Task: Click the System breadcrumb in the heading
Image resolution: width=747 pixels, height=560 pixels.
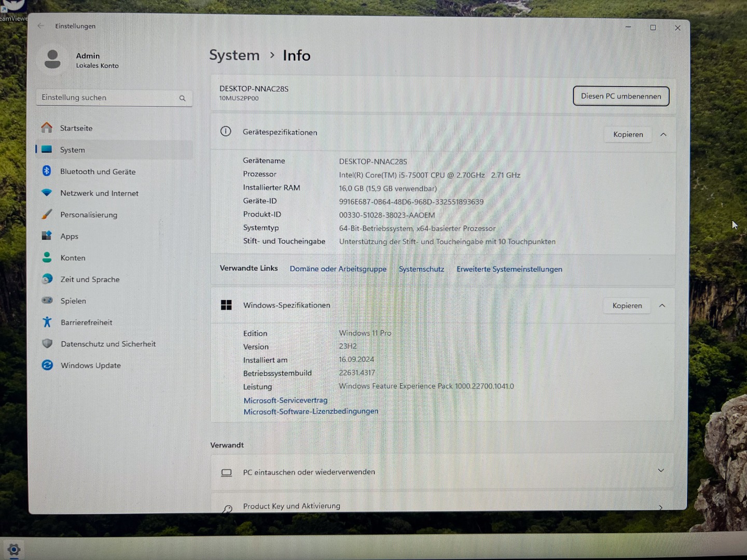Action: coord(234,55)
